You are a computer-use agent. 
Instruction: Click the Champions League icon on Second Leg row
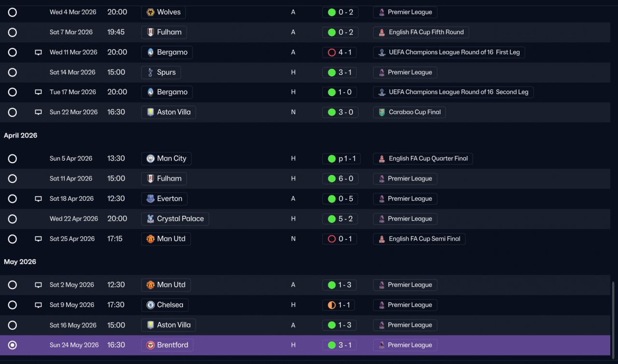click(x=382, y=92)
